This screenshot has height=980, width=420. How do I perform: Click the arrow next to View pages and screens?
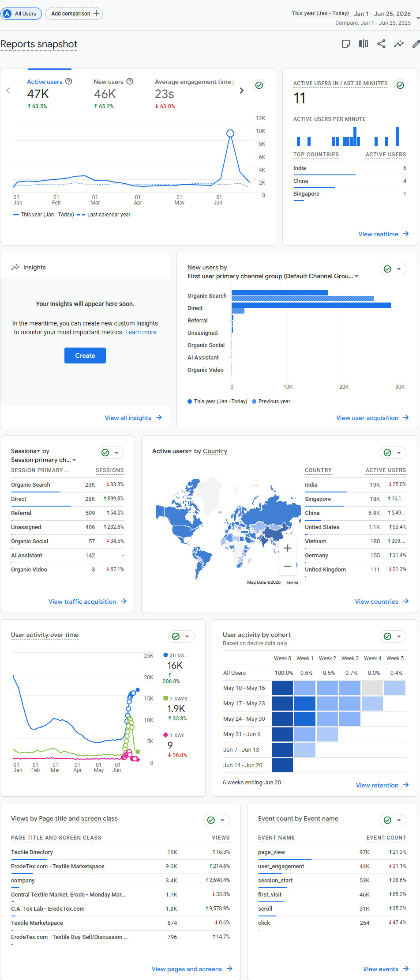coord(229,969)
